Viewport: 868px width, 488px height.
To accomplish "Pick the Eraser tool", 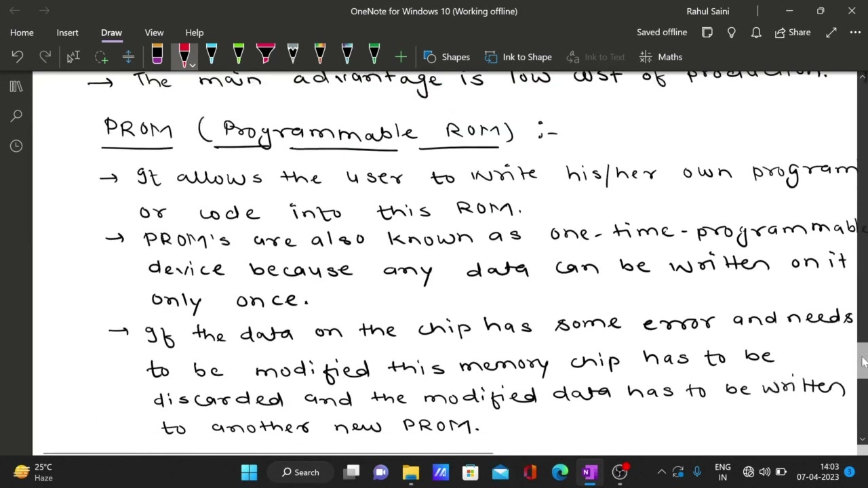I will pyautogui.click(x=157, y=56).
